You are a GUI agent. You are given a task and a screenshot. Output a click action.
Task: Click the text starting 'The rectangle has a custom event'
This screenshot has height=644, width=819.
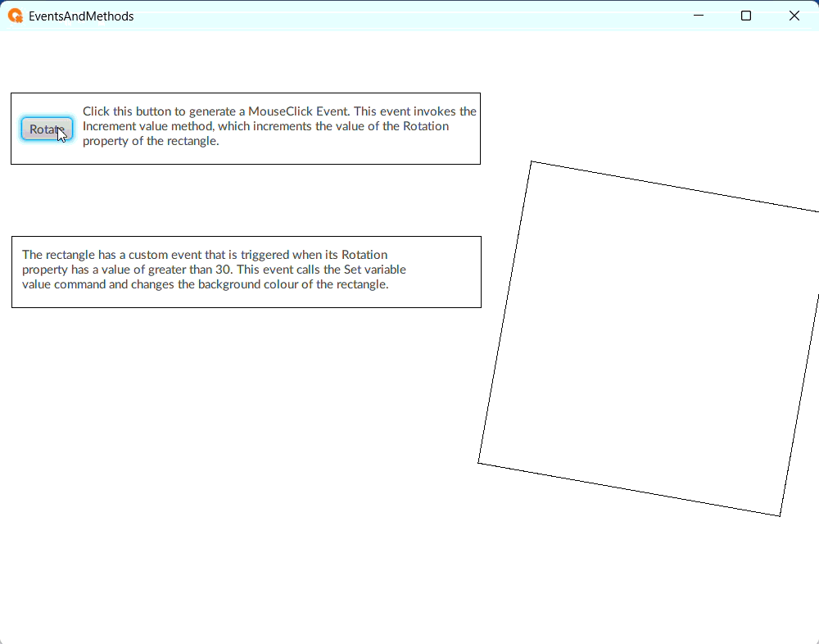point(214,270)
